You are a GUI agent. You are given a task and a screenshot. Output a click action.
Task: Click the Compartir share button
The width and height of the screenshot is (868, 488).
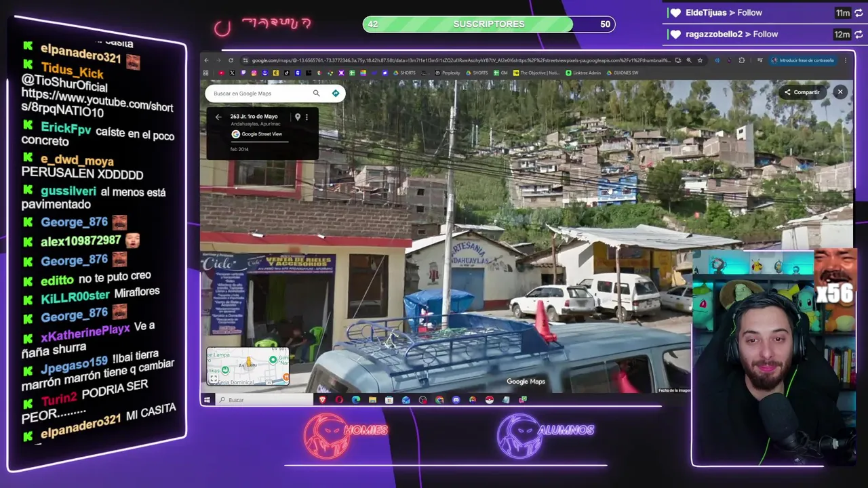802,92
